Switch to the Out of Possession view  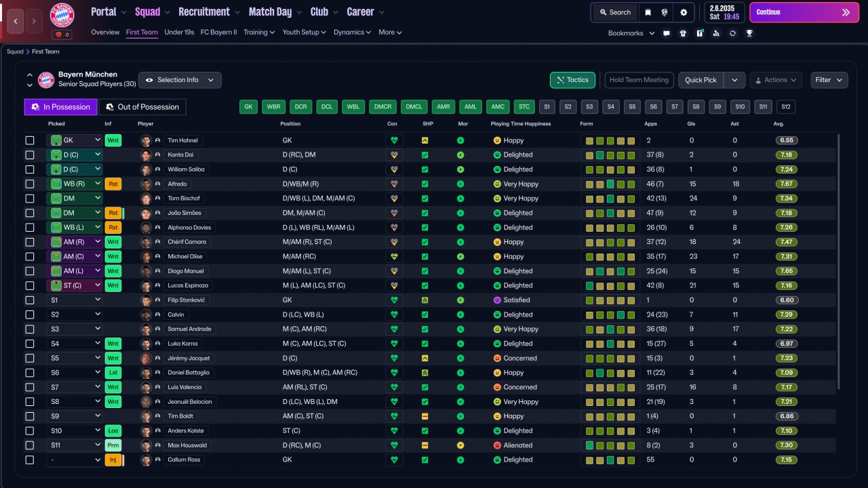[142, 107]
